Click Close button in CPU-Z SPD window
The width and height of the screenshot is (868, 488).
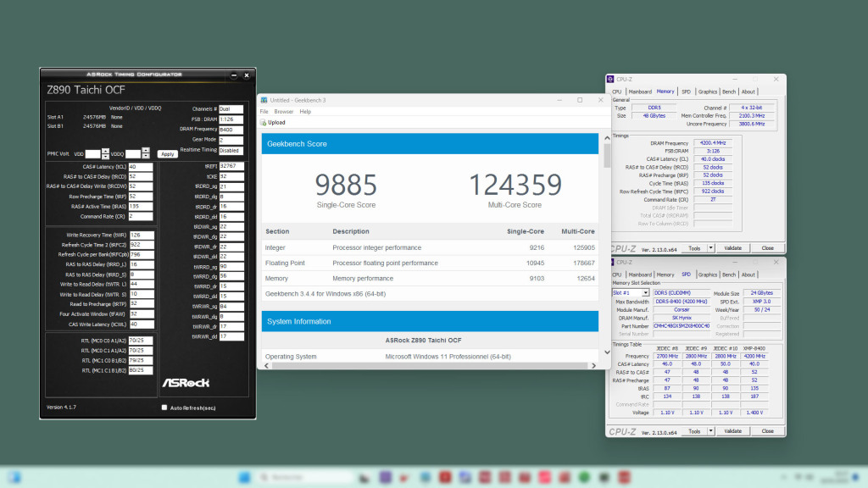coord(767,431)
